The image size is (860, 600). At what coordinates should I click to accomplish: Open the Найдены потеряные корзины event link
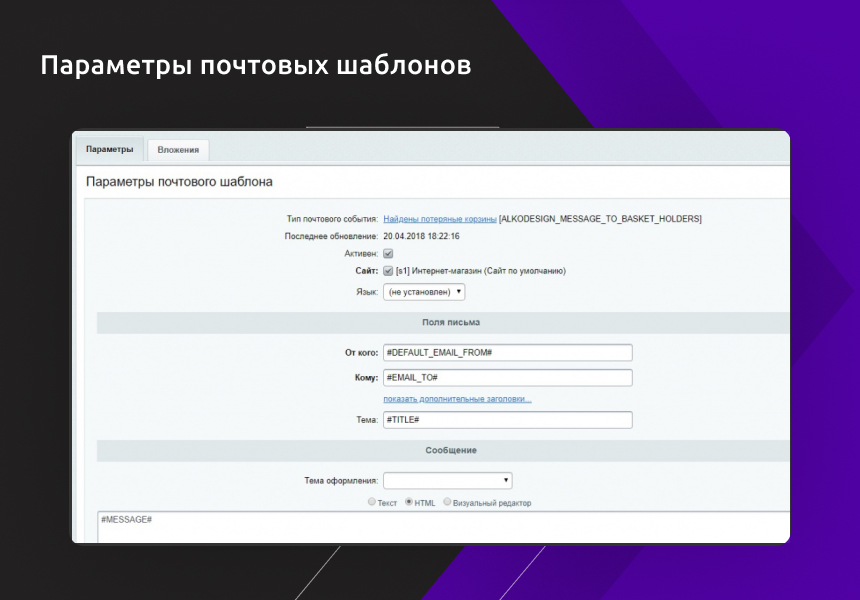pos(439,218)
